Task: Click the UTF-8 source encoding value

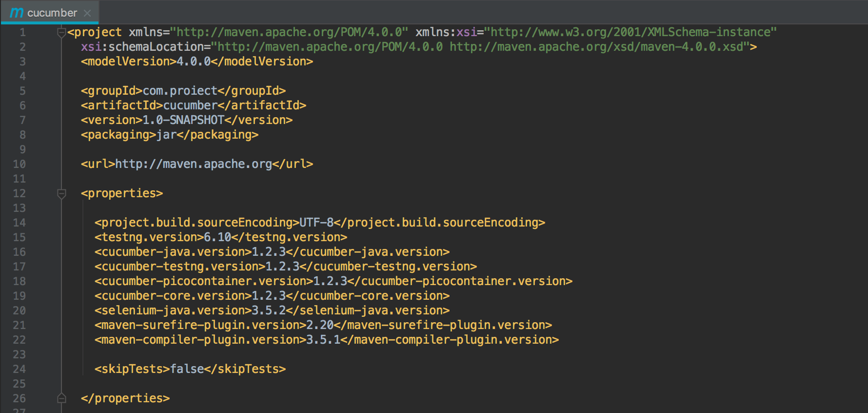Action: [x=316, y=223]
